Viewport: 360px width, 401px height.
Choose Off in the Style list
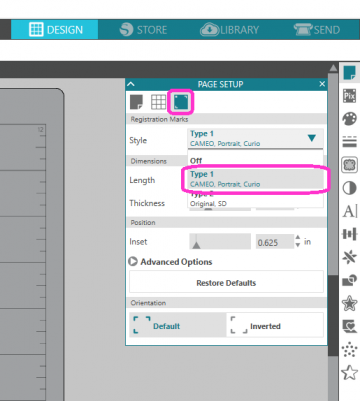[255, 161]
